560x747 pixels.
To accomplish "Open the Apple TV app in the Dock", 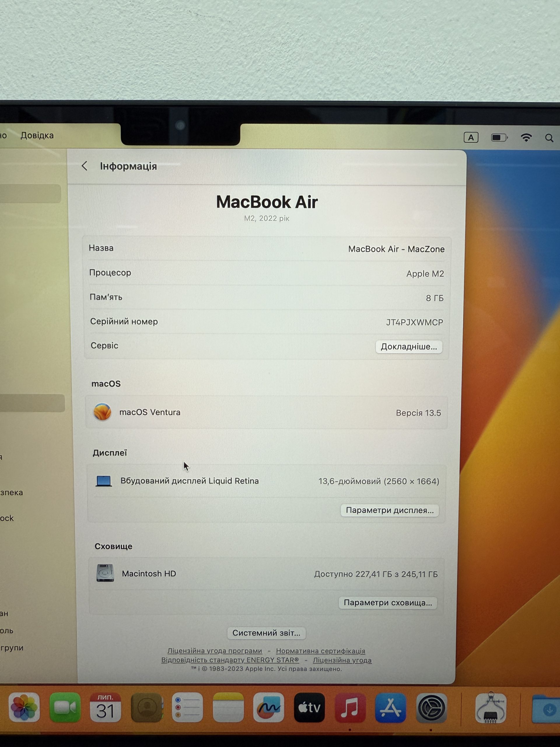I will pos(309,708).
